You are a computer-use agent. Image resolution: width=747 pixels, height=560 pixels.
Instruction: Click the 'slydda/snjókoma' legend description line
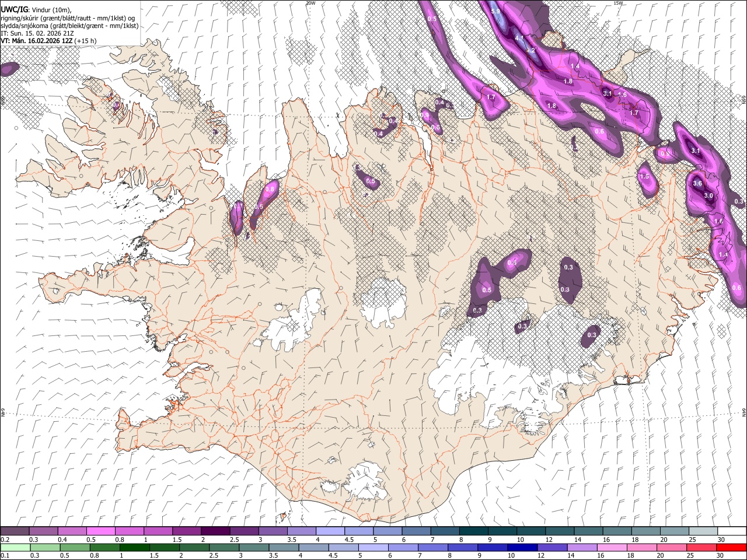coord(69,26)
